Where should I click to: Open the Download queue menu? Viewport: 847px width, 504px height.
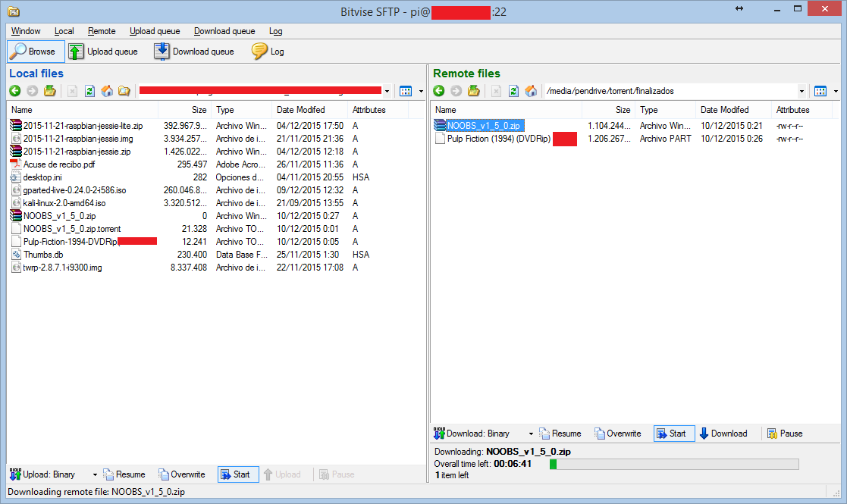224,31
